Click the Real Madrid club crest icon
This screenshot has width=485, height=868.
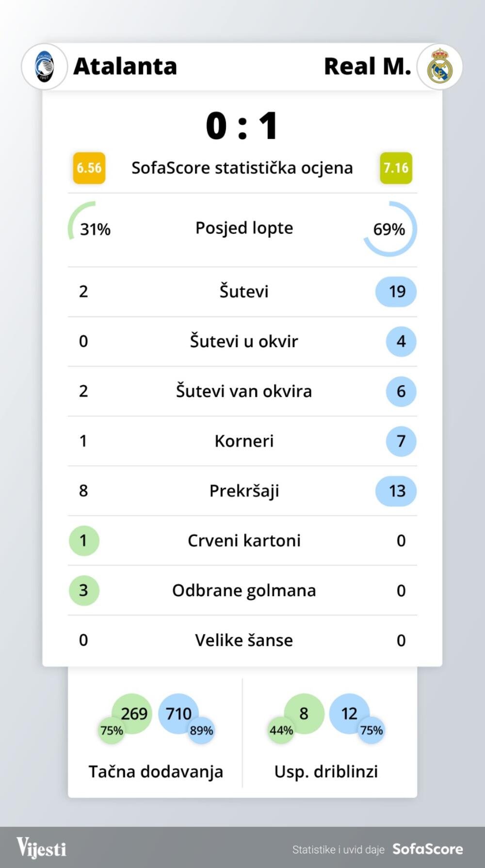pyautogui.click(x=439, y=67)
